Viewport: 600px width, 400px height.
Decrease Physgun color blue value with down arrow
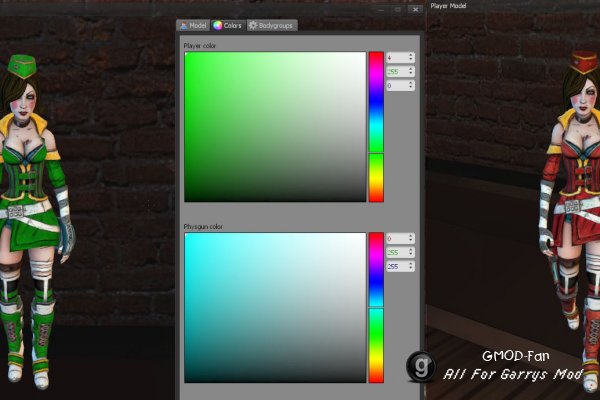tap(411, 269)
